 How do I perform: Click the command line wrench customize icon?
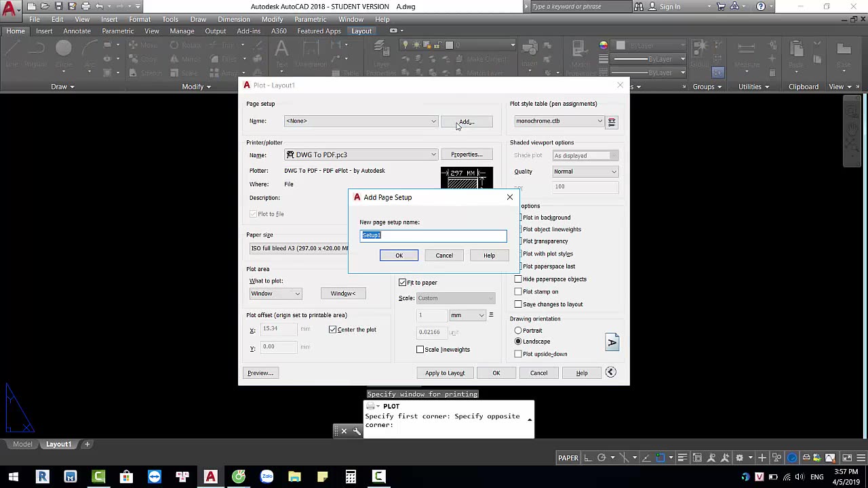tap(357, 431)
